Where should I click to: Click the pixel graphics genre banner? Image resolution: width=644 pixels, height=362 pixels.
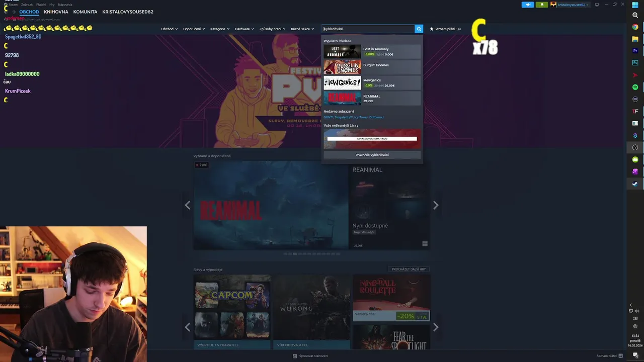coord(372,139)
